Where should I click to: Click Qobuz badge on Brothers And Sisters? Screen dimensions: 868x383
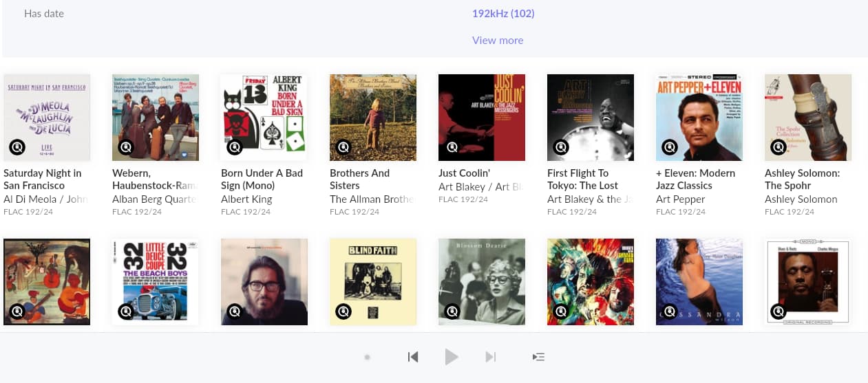343,147
